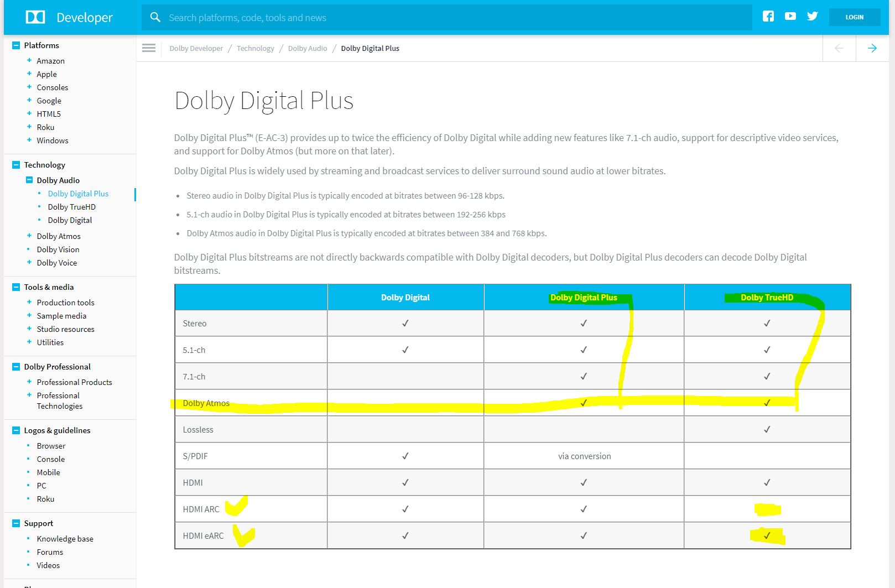
Task: Click in the search platforms input field
Action: pos(446,18)
